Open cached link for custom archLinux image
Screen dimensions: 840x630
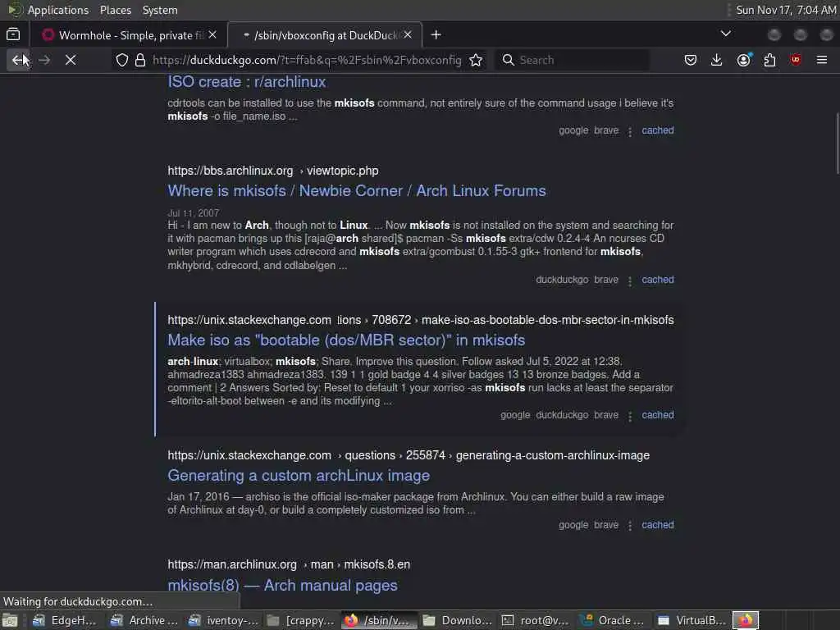pos(658,525)
